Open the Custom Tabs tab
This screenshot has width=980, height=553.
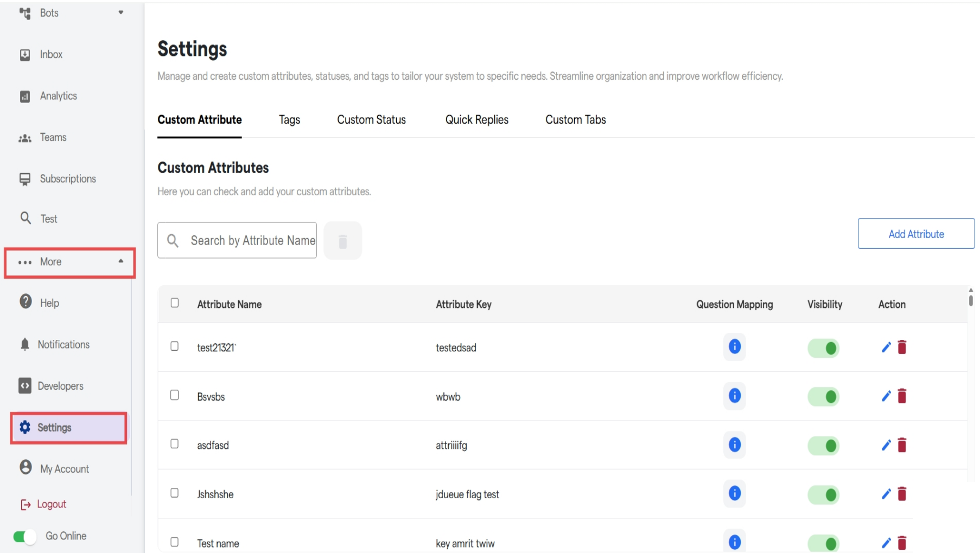click(x=575, y=120)
